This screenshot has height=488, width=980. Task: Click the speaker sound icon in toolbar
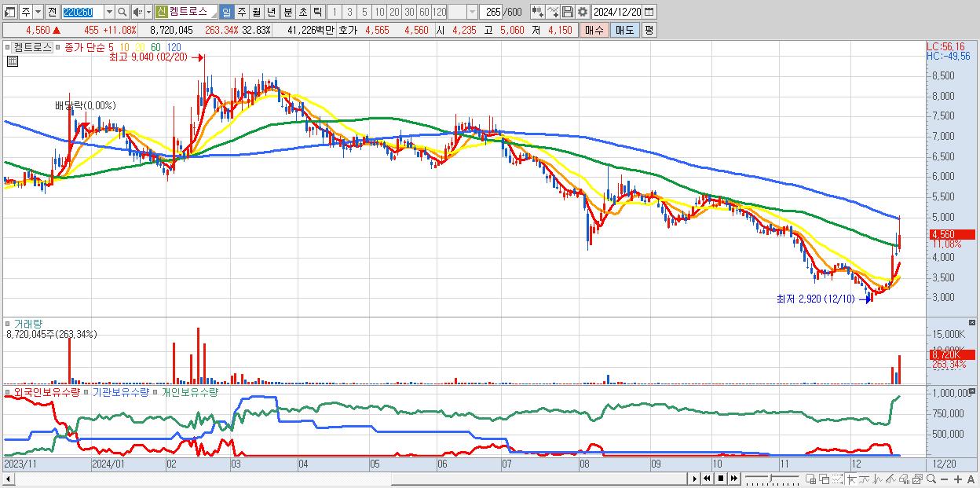[x=137, y=12]
